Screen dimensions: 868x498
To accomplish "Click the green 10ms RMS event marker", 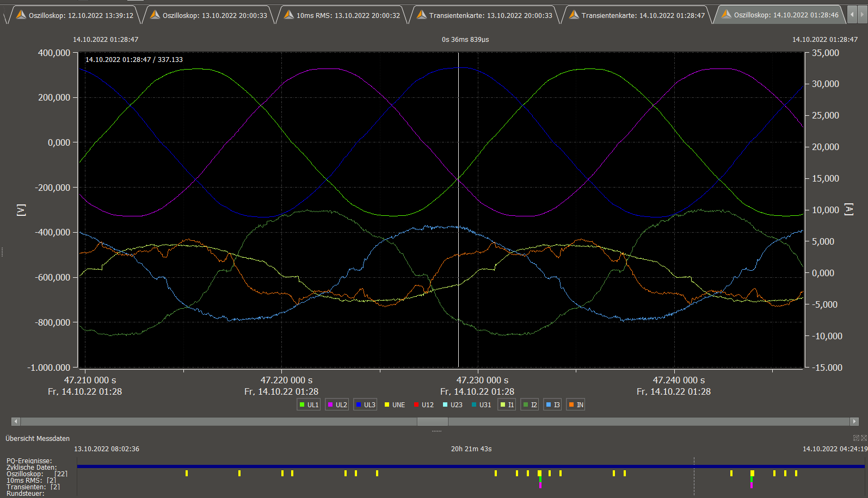I will 540,480.
